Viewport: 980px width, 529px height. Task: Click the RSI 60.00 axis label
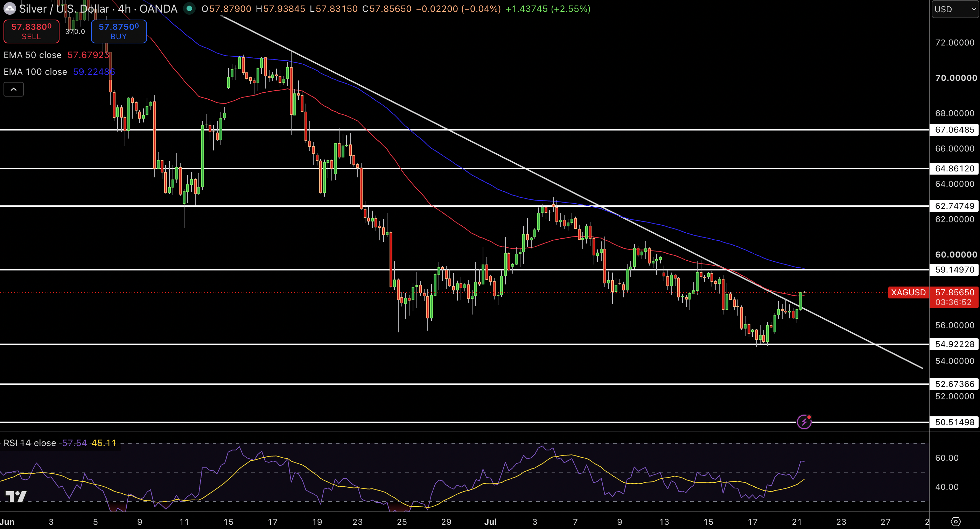947,458
